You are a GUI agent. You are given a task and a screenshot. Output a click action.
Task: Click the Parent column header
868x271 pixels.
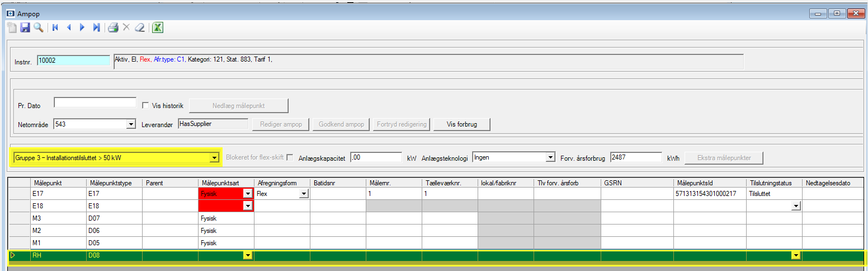click(x=170, y=183)
